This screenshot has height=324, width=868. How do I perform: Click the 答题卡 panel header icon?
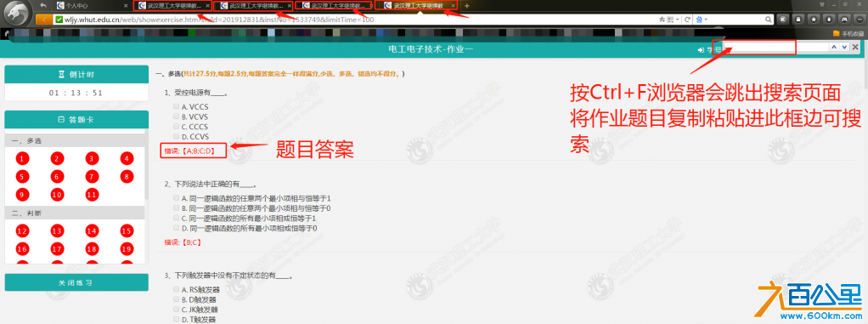click(x=62, y=120)
